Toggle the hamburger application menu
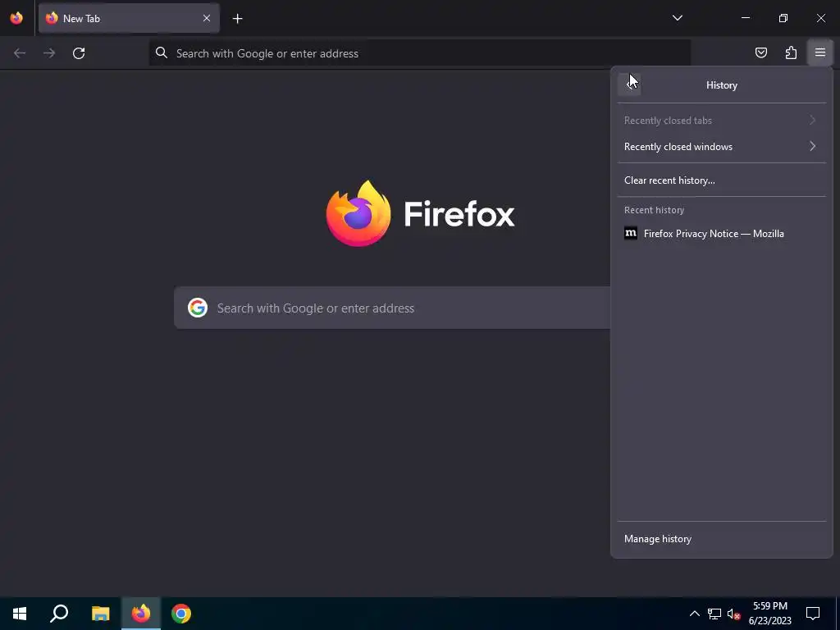 pyautogui.click(x=820, y=52)
